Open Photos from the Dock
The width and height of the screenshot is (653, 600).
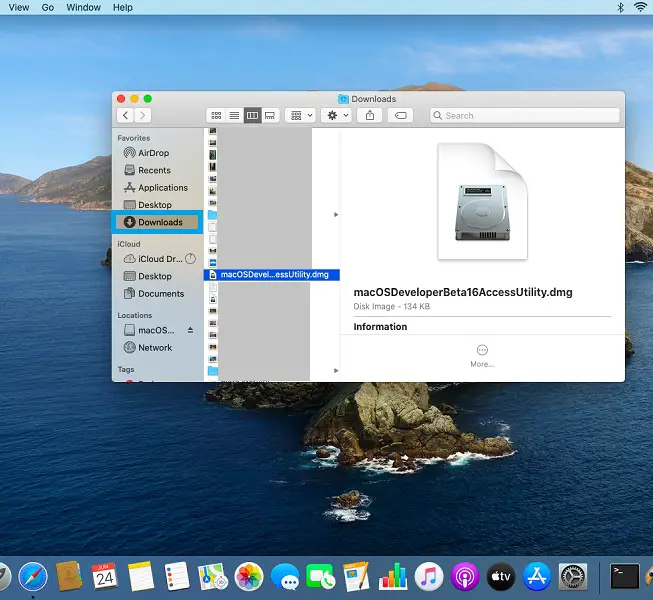(249, 577)
